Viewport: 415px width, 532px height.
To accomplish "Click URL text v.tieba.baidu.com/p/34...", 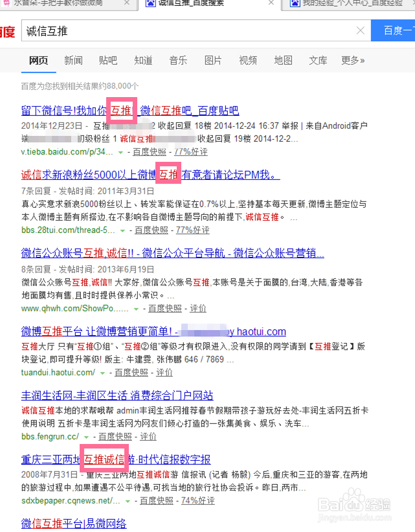I will pos(67,152).
